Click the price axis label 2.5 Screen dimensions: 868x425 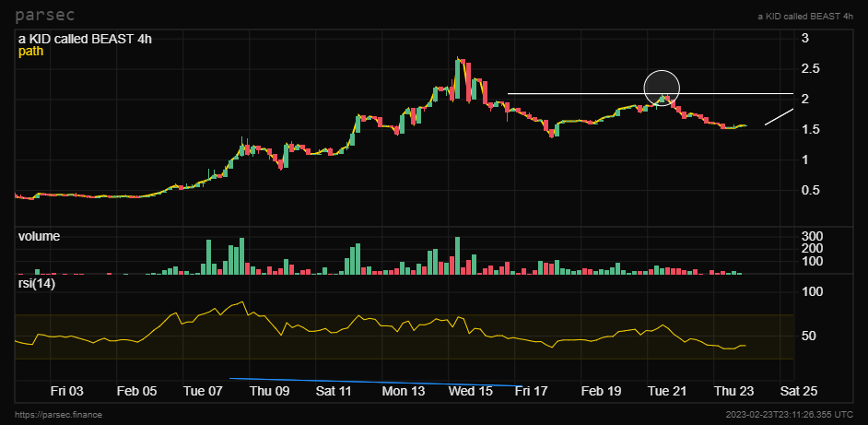(x=809, y=69)
